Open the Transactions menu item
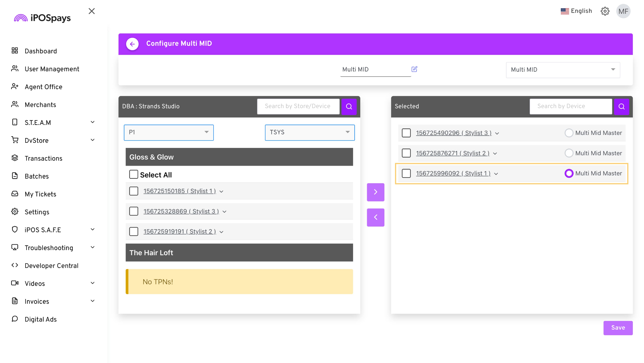This screenshot has height=363, width=644. (43, 158)
